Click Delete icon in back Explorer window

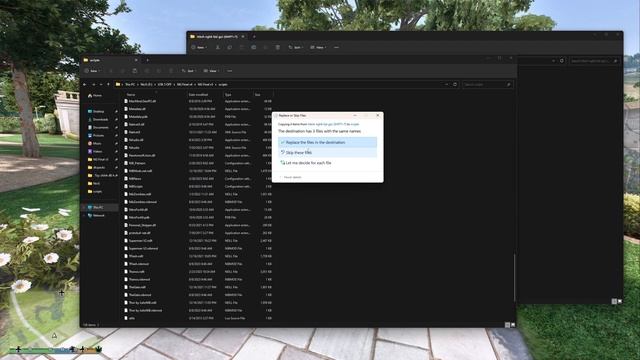tap(278, 47)
